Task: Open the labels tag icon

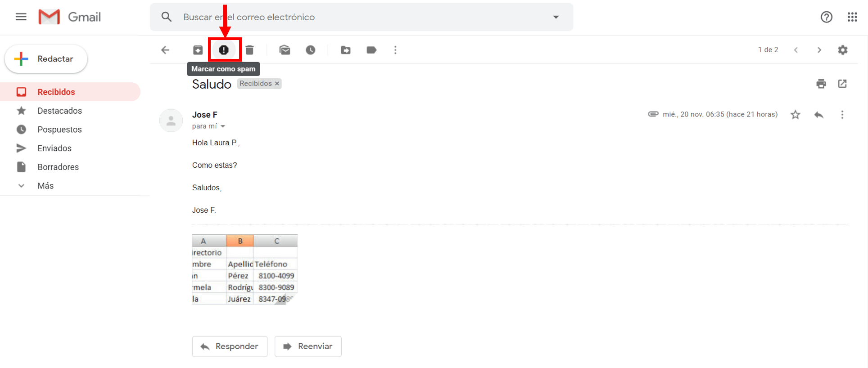Action: click(371, 50)
